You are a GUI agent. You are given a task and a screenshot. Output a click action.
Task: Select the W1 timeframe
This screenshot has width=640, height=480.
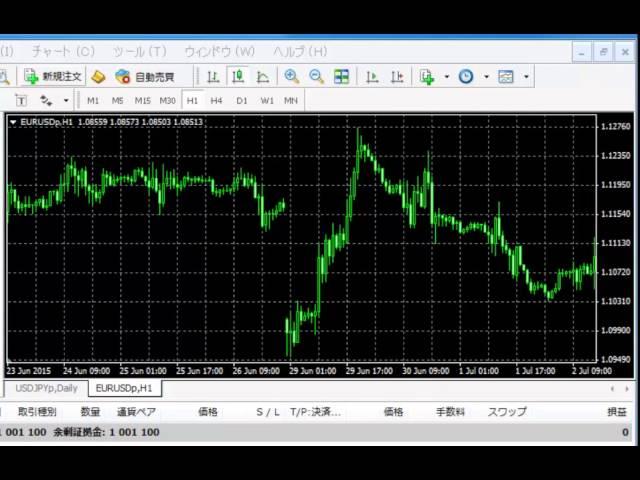pos(267,100)
